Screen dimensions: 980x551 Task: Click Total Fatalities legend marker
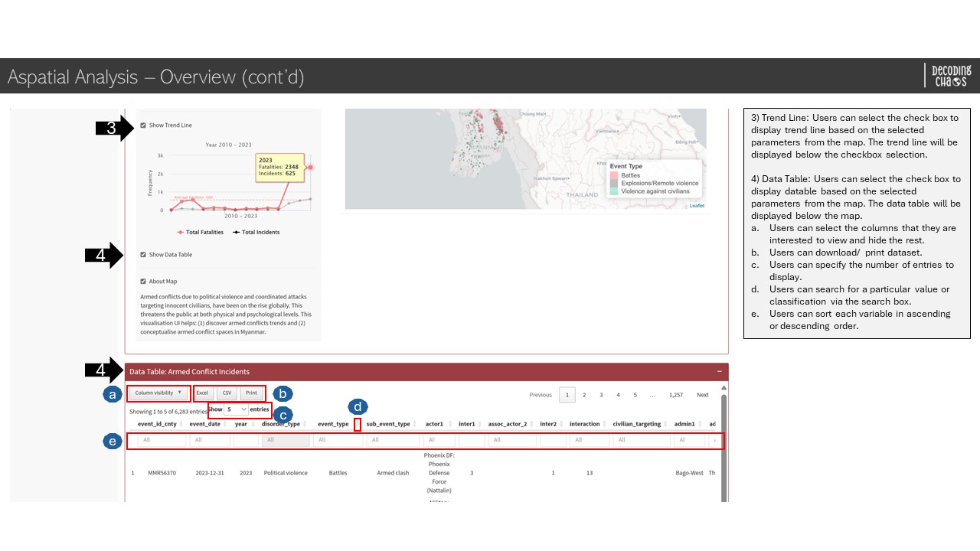click(x=181, y=232)
